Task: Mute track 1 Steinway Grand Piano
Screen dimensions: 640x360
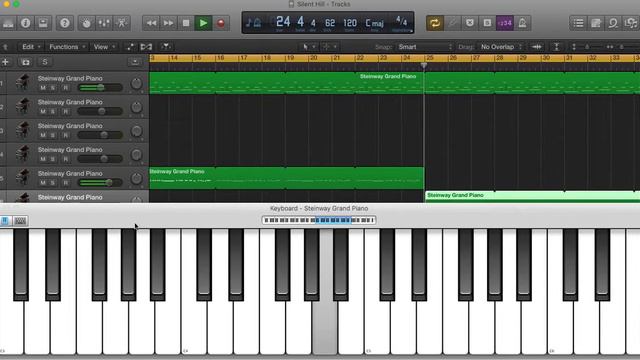Action: 43,88
